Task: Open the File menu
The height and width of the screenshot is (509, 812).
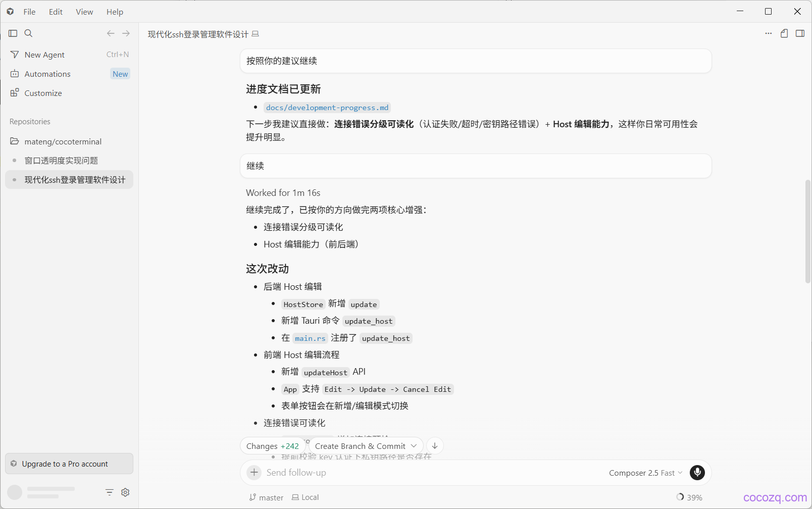Action: [29, 12]
